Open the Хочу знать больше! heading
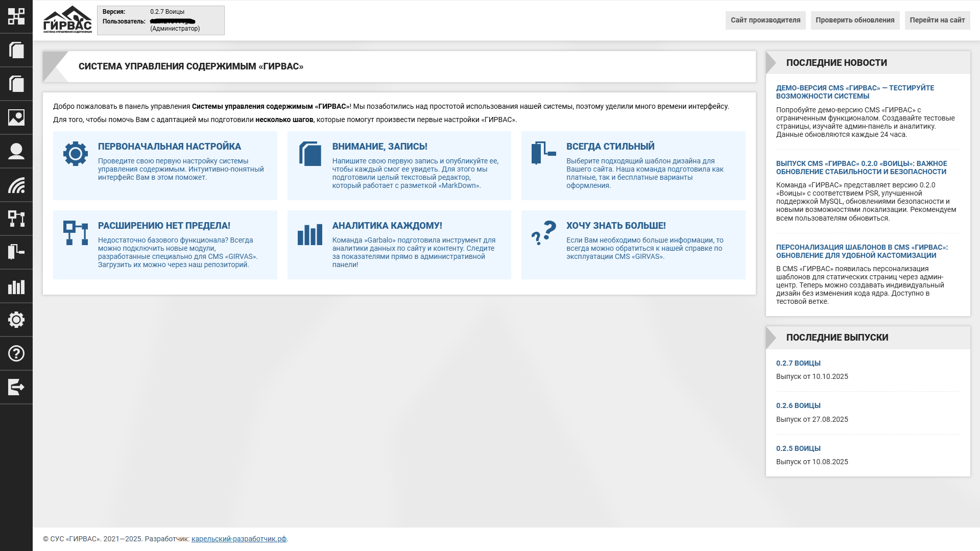This screenshot has height=551, width=980. [615, 226]
